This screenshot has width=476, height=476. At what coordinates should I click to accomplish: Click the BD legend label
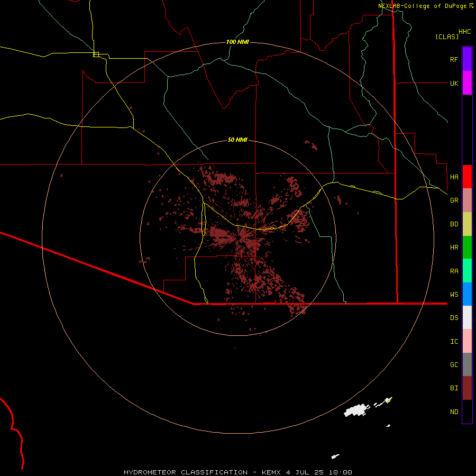454,224
